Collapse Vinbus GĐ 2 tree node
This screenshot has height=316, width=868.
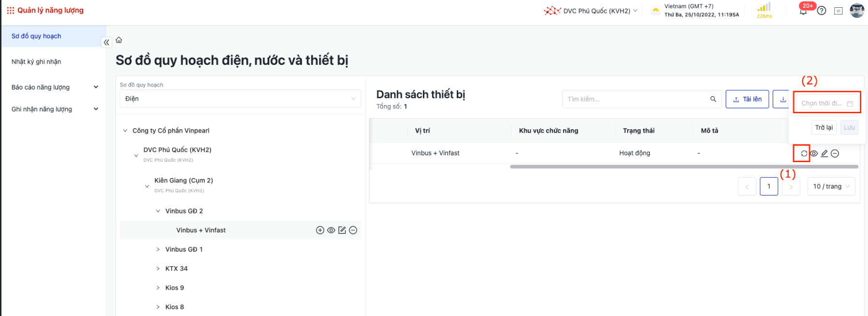[x=158, y=211]
